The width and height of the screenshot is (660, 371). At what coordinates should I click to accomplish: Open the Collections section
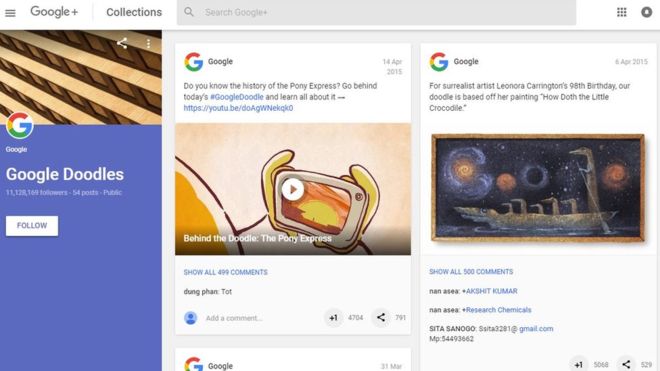134,12
